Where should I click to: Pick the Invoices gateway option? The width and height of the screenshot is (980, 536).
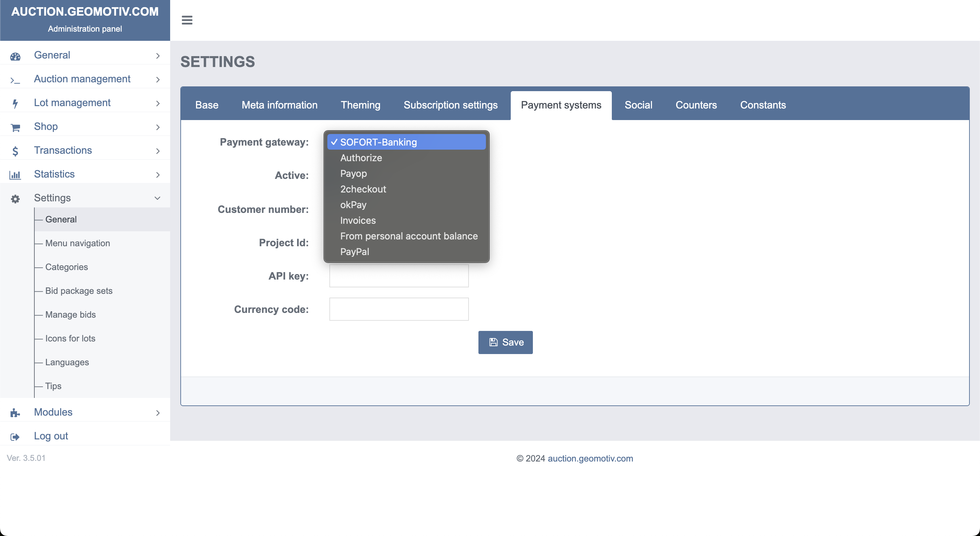click(358, 220)
